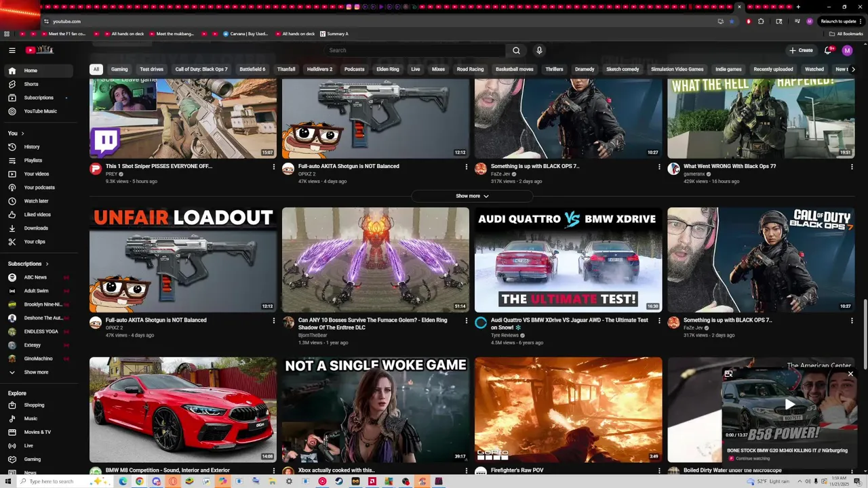Expand the Show more section below the shelf
Image resolution: width=868 pixels, height=488 pixels.
472,196
